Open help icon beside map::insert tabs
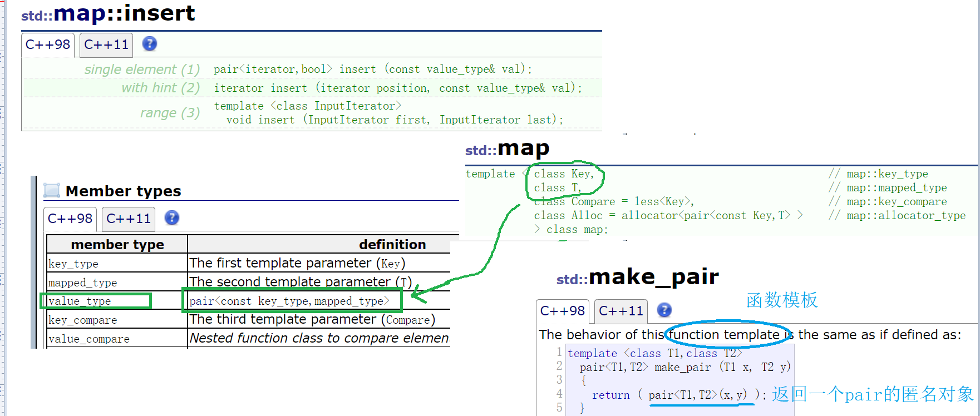The width and height of the screenshot is (980, 416). click(x=150, y=43)
